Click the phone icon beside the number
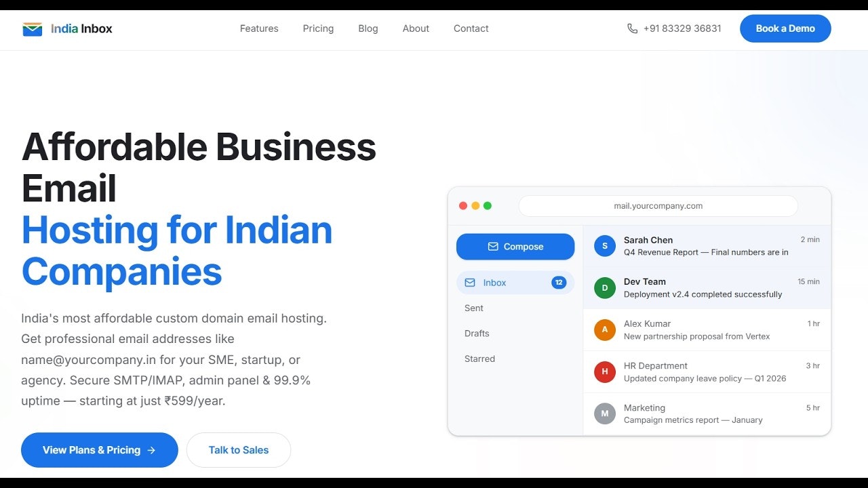The height and width of the screenshot is (488, 868). coord(633,28)
